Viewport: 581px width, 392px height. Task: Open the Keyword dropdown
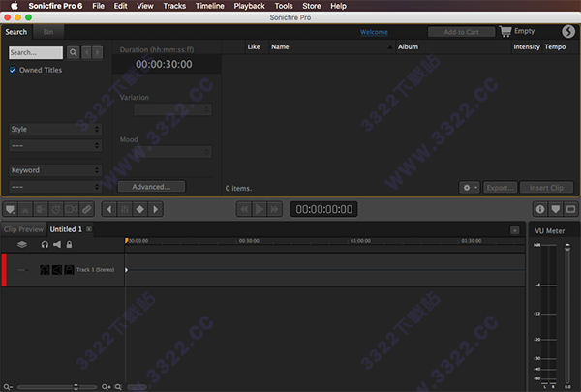coord(55,170)
